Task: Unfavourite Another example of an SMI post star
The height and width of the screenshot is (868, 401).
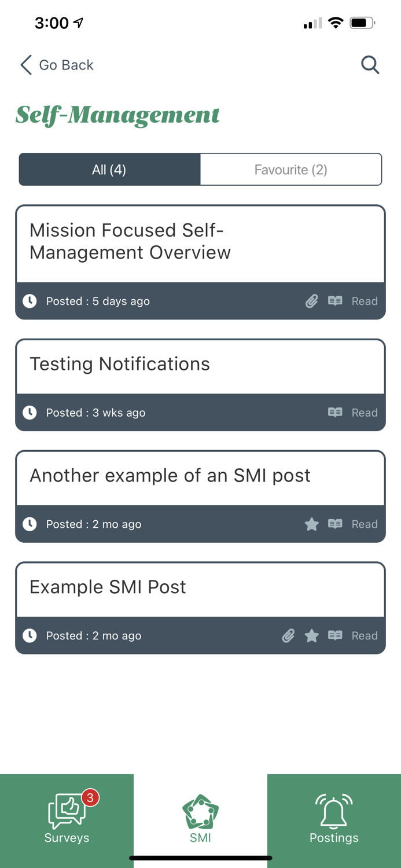Action: tap(311, 524)
